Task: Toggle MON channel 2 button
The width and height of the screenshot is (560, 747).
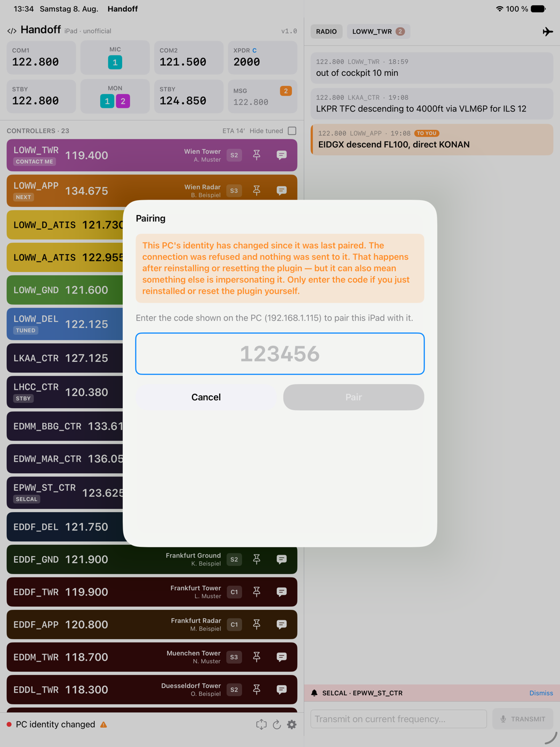Action: pyautogui.click(x=123, y=101)
